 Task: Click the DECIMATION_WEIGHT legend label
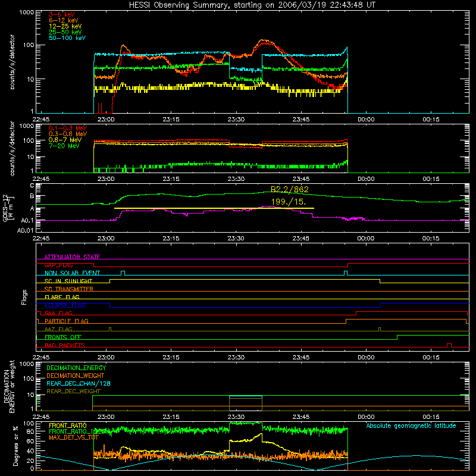[76, 375]
